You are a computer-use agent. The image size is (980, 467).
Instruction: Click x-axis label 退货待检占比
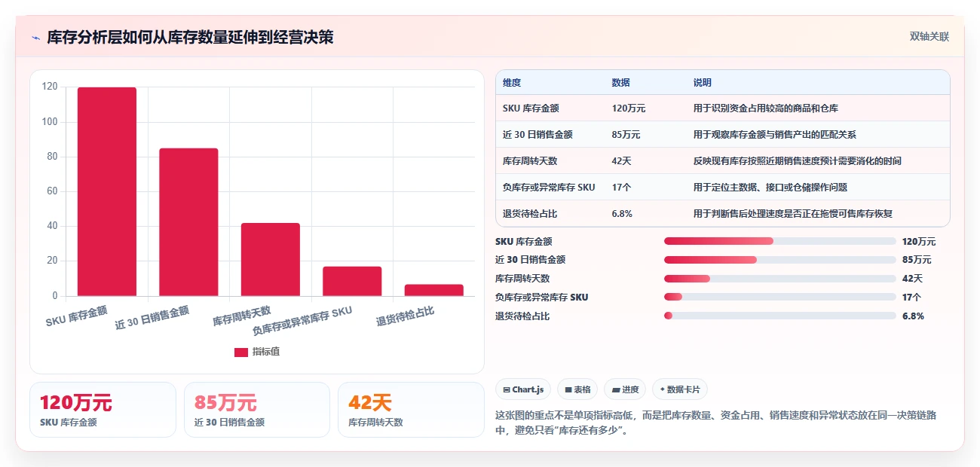[x=406, y=316]
